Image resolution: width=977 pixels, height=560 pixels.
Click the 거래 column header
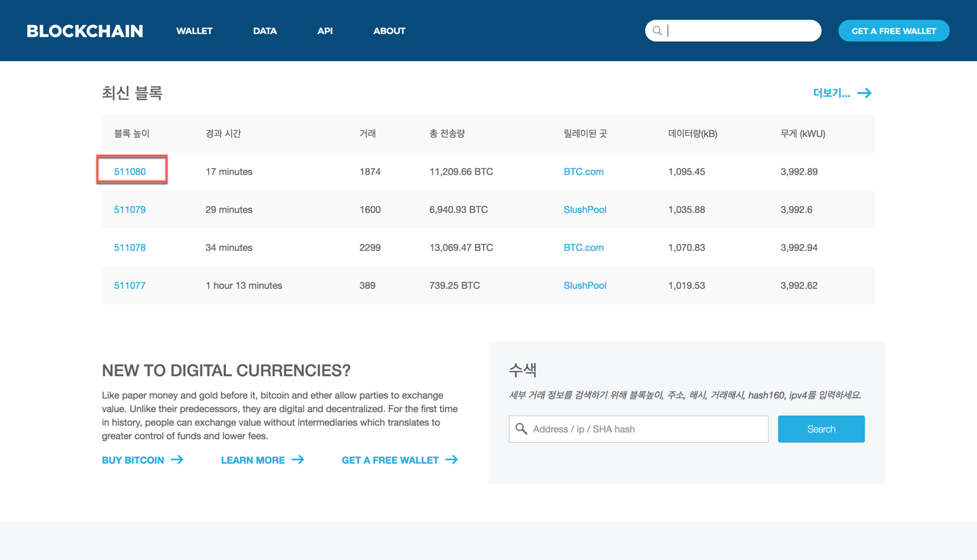pos(368,134)
